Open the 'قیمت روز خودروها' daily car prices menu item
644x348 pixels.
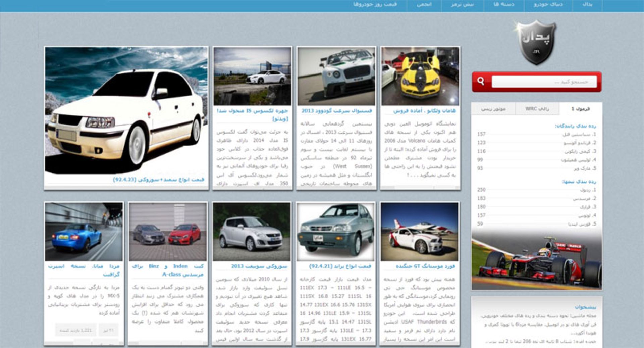pyautogui.click(x=375, y=4)
